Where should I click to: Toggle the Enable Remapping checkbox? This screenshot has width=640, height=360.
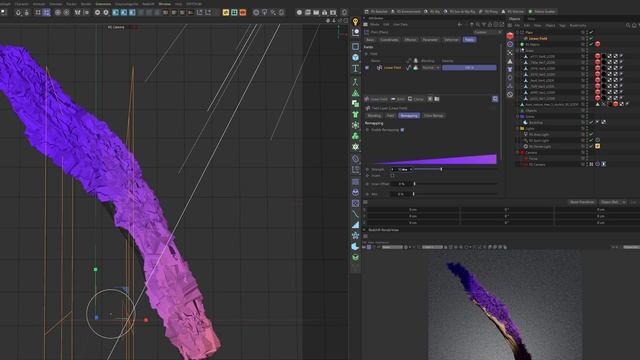402,130
